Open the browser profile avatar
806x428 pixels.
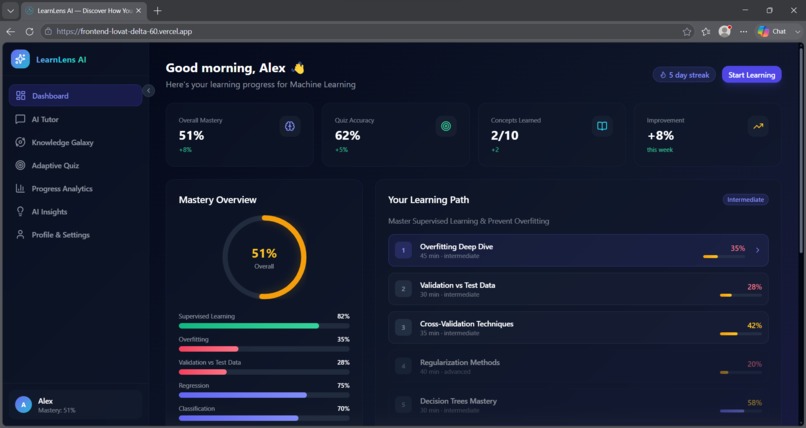click(725, 31)
